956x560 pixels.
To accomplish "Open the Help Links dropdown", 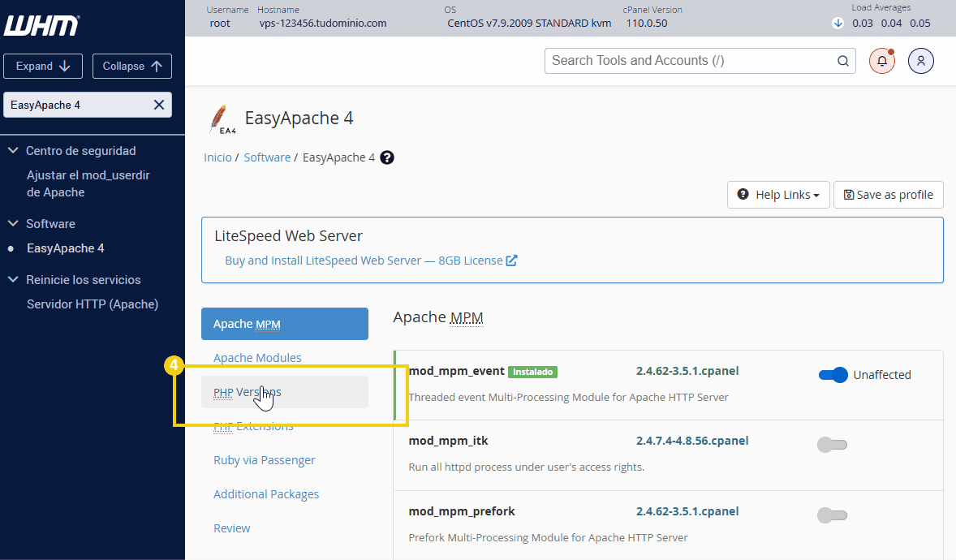I will [x=778, y=195].
